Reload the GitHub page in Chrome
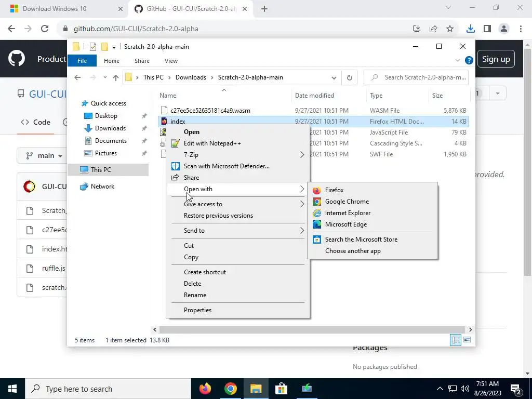 tap(45, 29)
